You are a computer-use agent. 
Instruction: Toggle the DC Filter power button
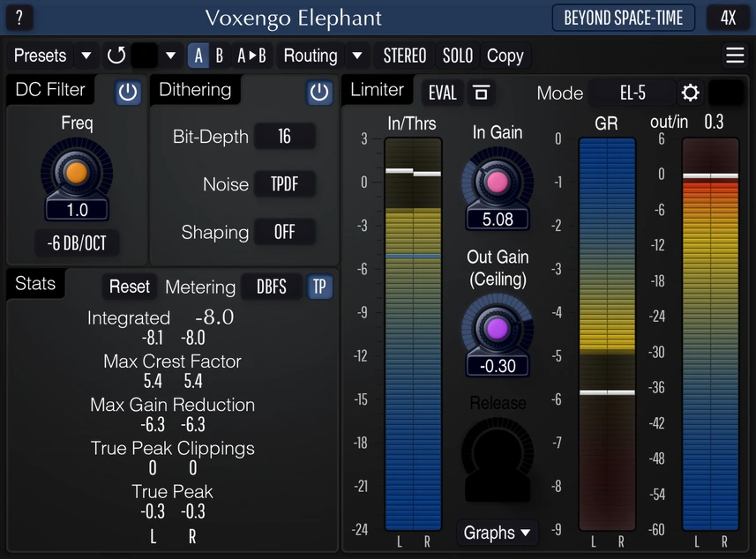coord(128,92)
